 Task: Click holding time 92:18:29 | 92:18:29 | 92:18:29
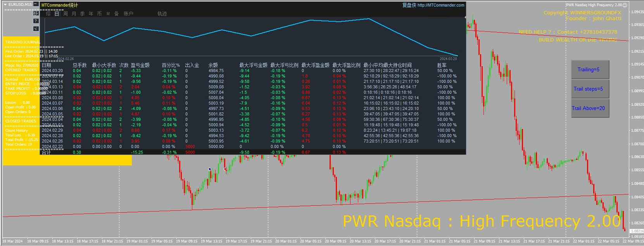coord(391,76)
